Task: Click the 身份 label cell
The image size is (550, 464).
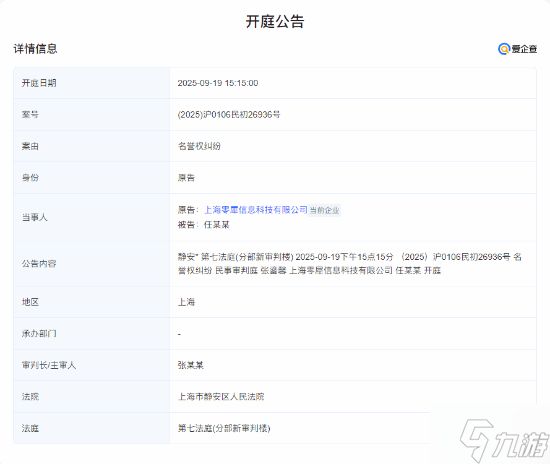Action: 92,177
